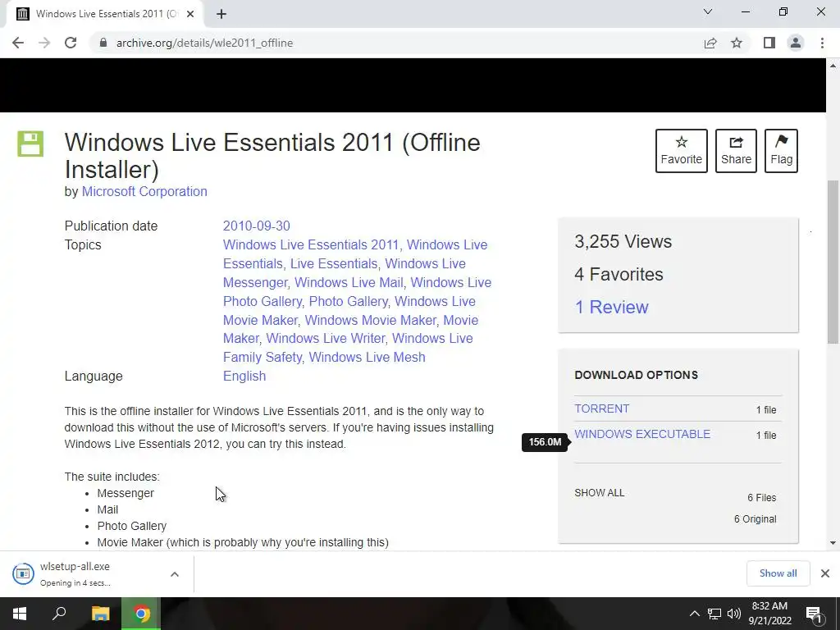This screenshot has width=840, height=630.
Task: Click SHOW ALL download files
Action: point(600,493)
